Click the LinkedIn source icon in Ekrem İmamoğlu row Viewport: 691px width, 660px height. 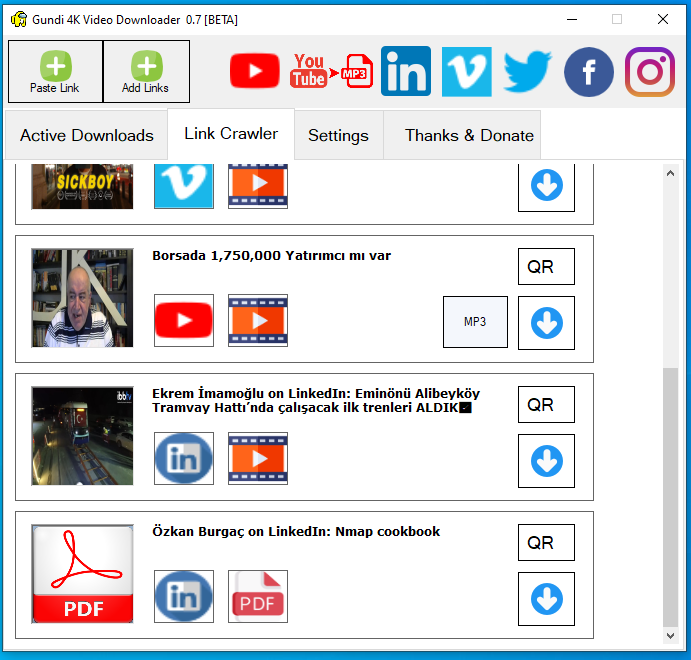(x=184, y=458)
